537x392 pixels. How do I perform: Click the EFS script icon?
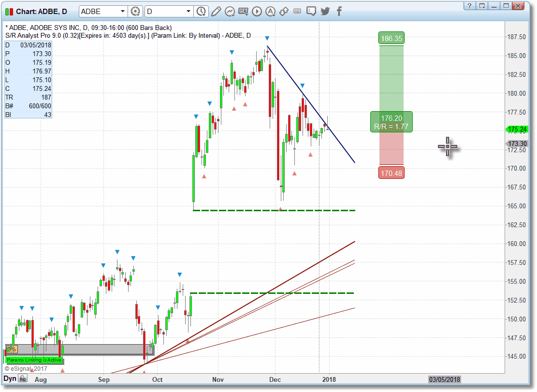point(297,11)
